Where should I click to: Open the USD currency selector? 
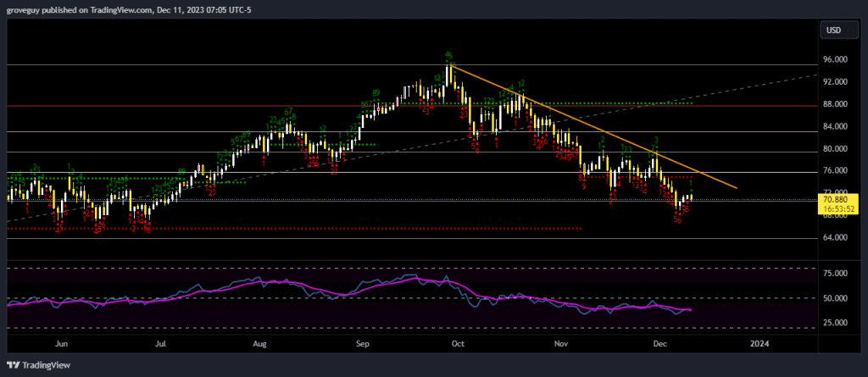click(x=832, y=31)
